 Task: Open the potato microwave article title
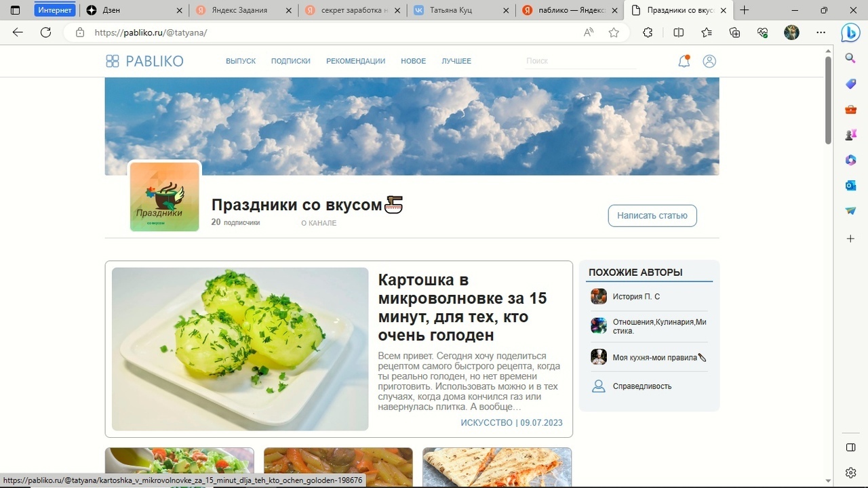point(462,308)
